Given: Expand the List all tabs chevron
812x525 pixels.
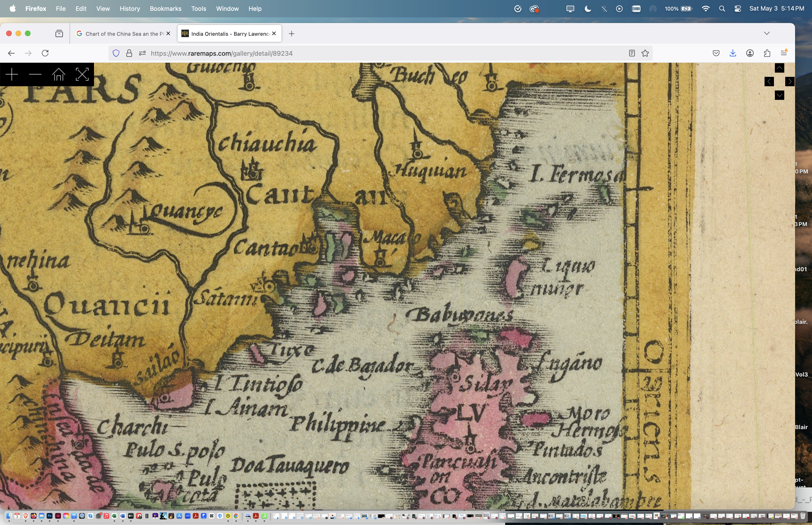Looking at the screenshot, I should (x=767, y=33).
